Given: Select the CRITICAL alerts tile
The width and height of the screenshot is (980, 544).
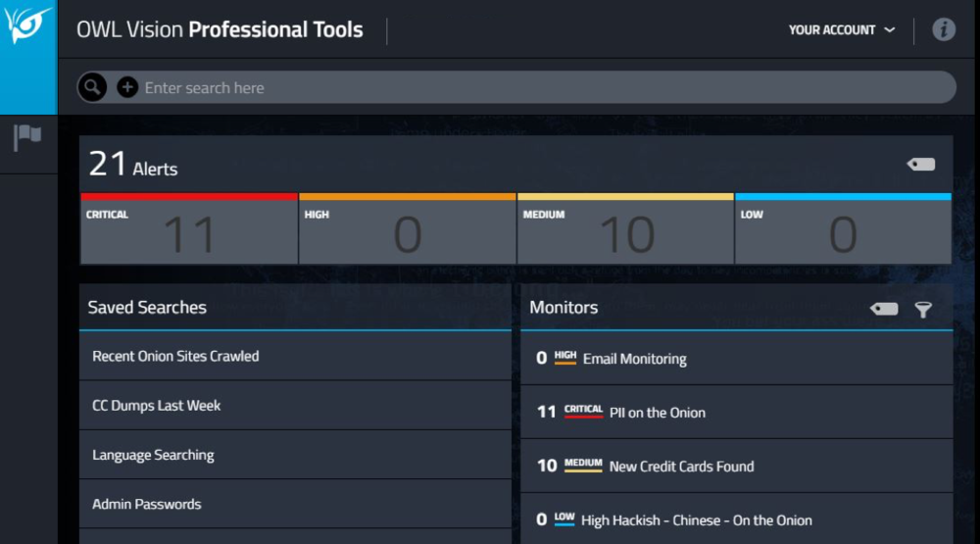Looking at the screenshot, I should (189, 228).
